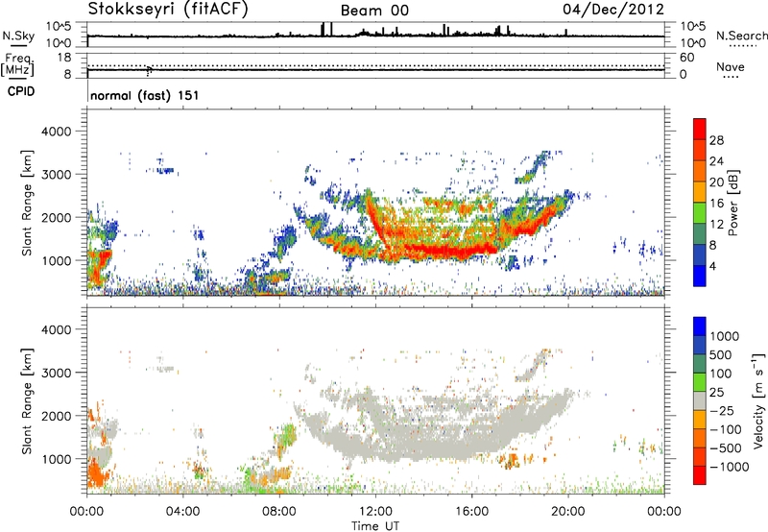
Task: Click the 500 label on Velocity color bar
Action: (721, 354)
